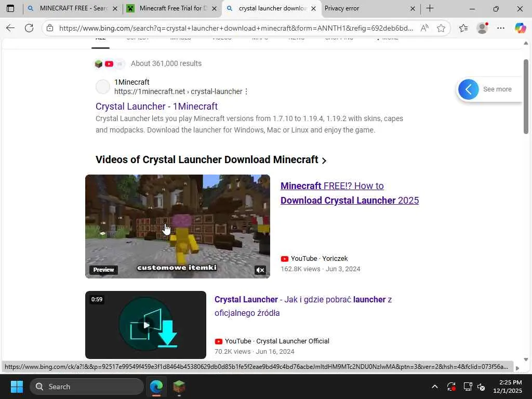Open the browser profile avatar
532x399 pixels.
point(482,28)
